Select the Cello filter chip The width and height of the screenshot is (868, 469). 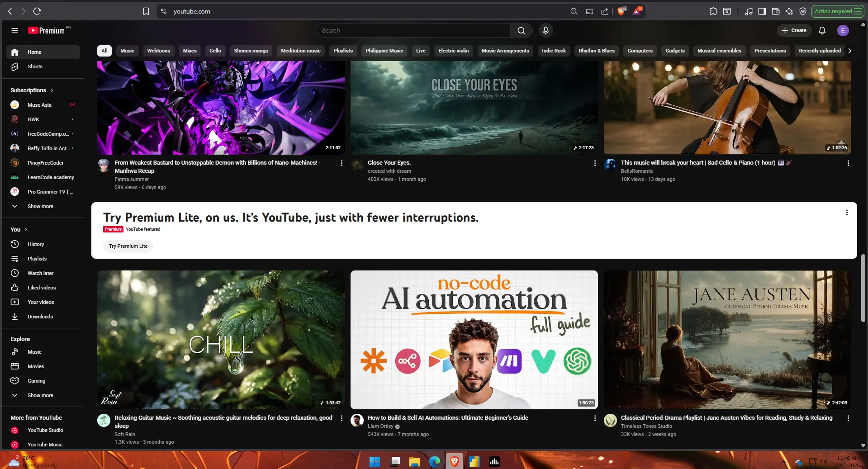pos(215,51)
